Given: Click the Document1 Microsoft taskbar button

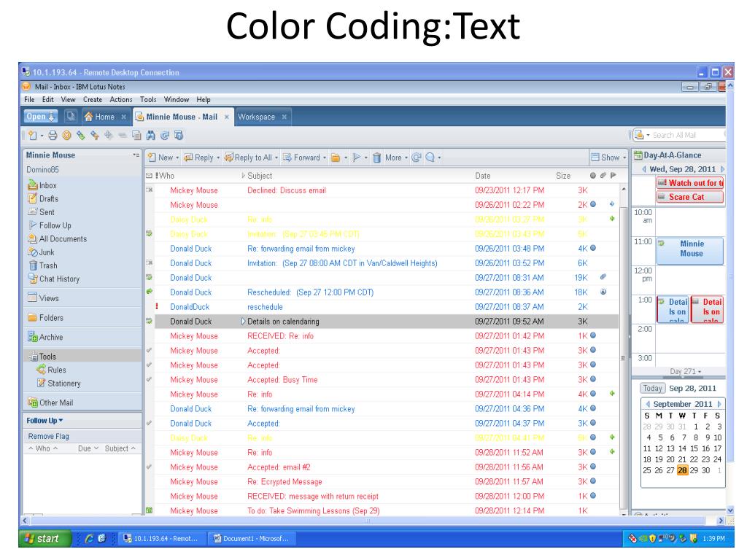Looking at the screenshot, I should click(x=252, y=539).
